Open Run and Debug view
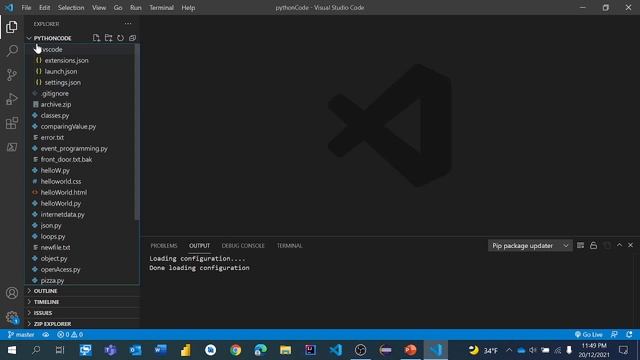Screen dimensions: 640x360 pyautogui.click(x=12, y=99)
